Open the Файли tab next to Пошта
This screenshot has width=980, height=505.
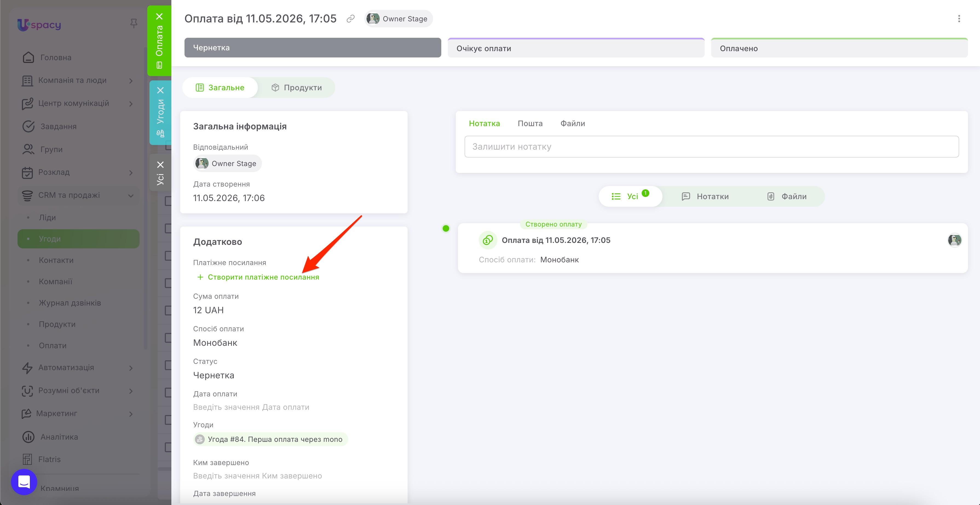573,124
